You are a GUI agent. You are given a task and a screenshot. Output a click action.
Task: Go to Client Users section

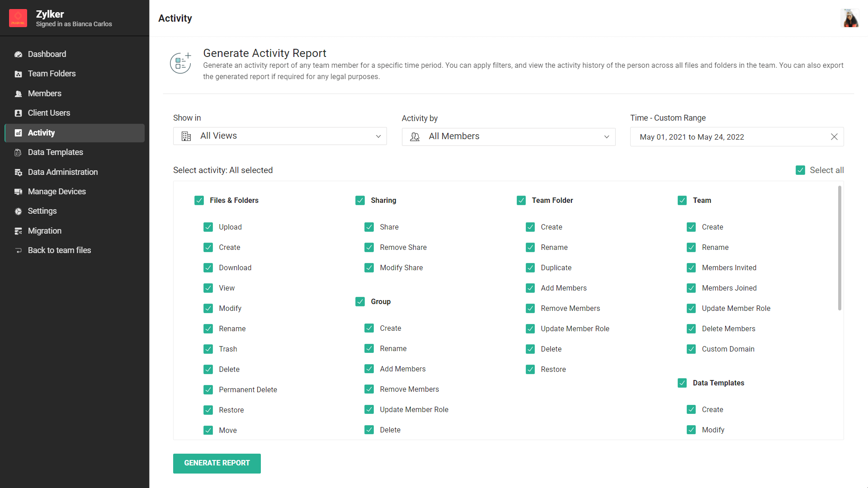(x=49, y=113)
